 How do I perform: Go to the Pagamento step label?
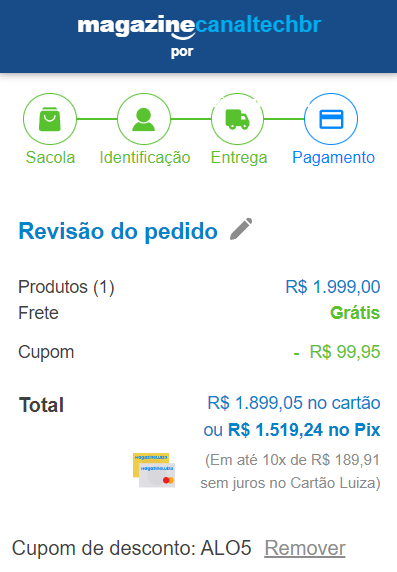[334, 158]
